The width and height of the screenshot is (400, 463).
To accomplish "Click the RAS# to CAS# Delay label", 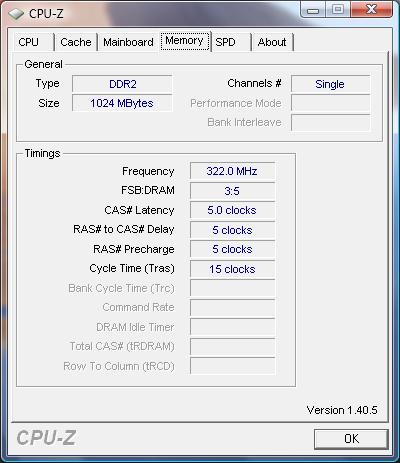I will 124,229.
